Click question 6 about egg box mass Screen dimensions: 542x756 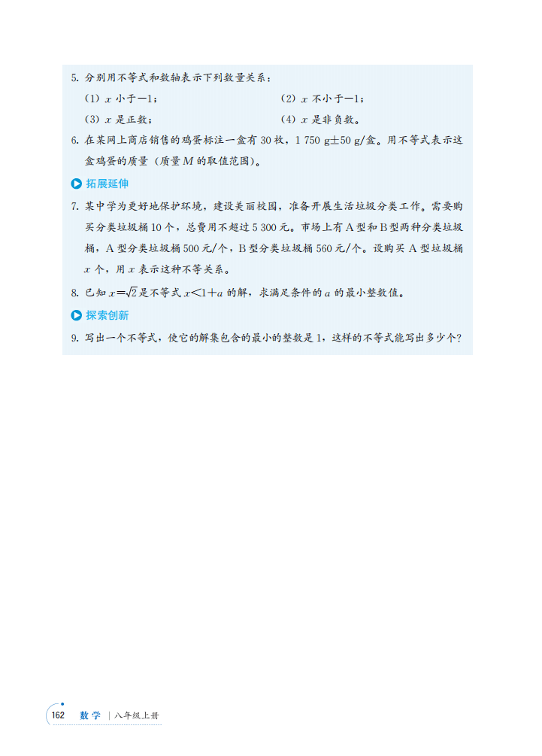point(267,150)
